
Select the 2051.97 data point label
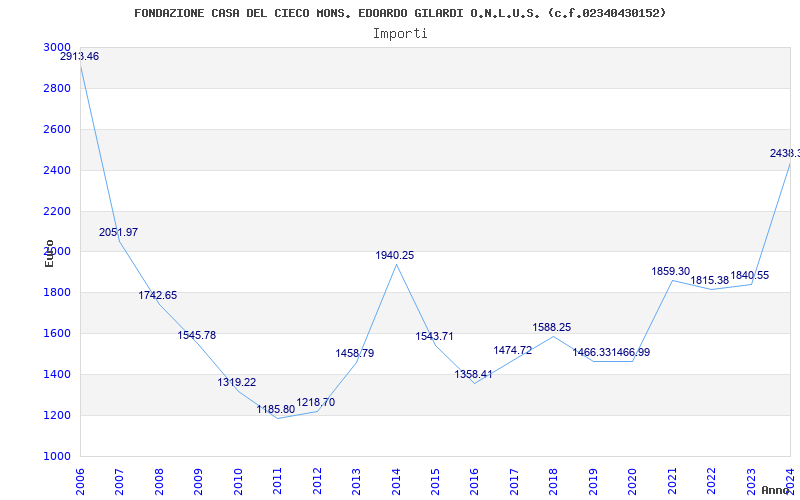[x=118, y=233]
